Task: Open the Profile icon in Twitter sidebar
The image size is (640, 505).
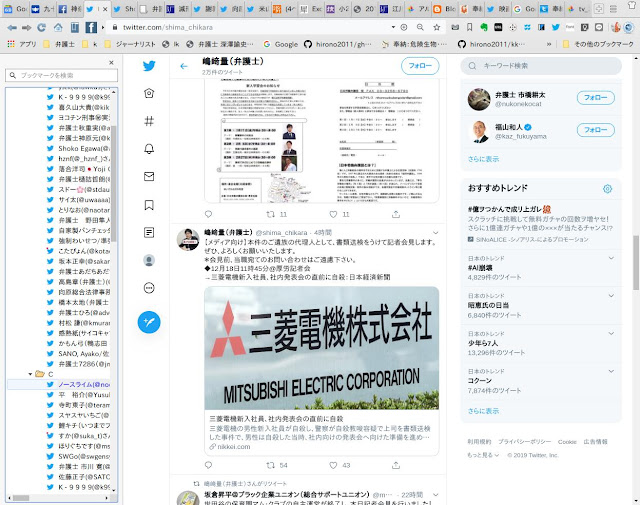Action: 149,260
